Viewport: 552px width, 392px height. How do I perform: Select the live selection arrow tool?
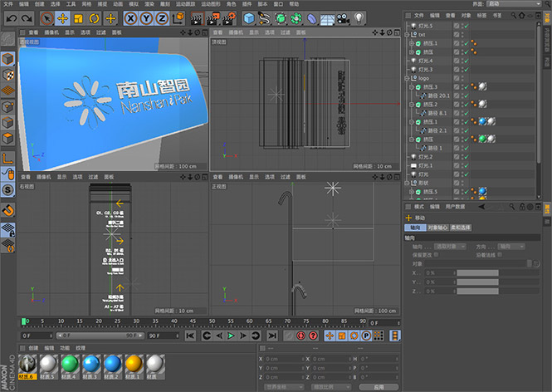46,18
